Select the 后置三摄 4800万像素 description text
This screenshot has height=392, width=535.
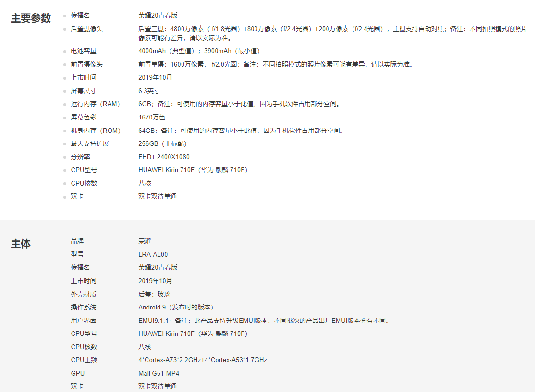click(x=333, y=34)
